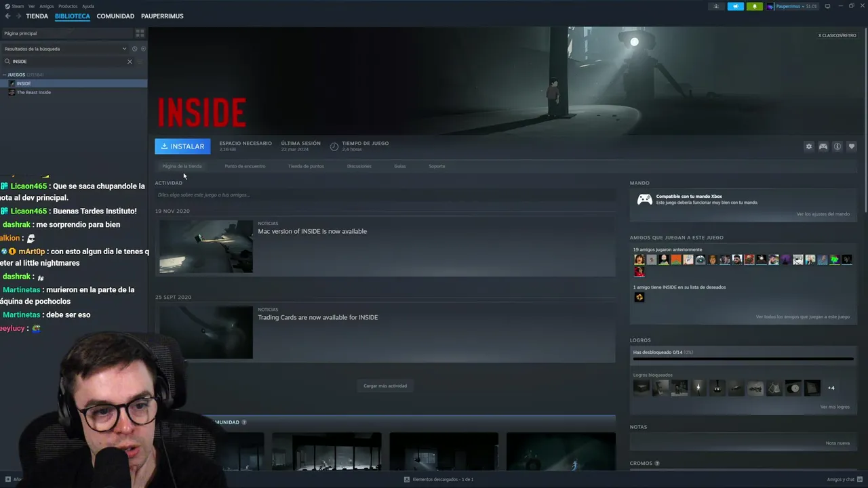The image size is (868, 488).
Task: Go forward with the right arrow navigation icon
Action: pos(18,16)
